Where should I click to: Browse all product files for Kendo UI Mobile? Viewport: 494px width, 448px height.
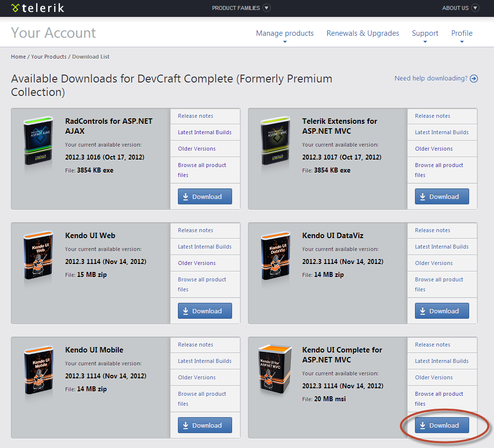202,399
